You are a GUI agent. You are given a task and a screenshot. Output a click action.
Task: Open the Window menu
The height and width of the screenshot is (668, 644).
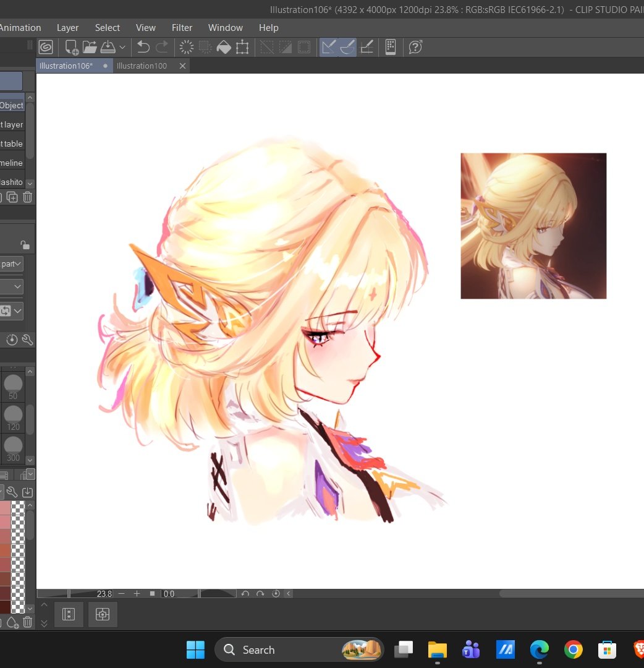pyautogui.click(x=225, y=28)
